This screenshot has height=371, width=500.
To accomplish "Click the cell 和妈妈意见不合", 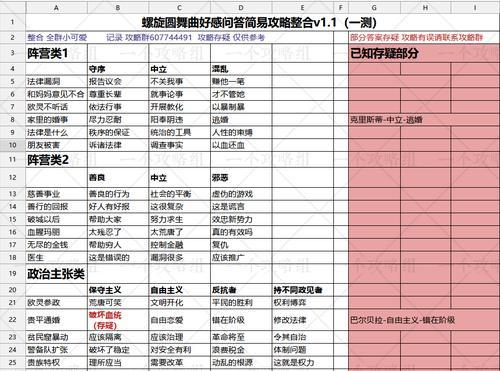I will pos(56,94).
